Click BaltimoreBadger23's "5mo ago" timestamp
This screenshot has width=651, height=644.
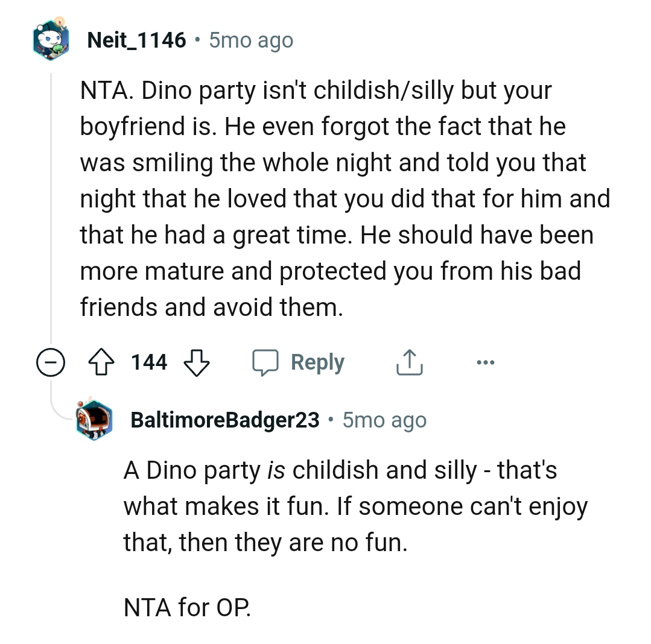coord(384,420)
